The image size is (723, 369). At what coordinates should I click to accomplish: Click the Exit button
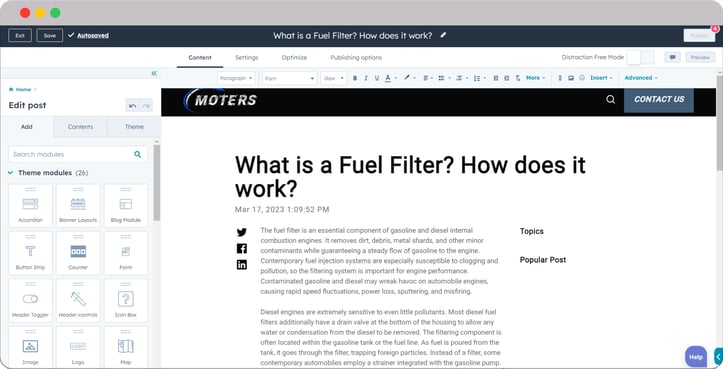[20, 36]
